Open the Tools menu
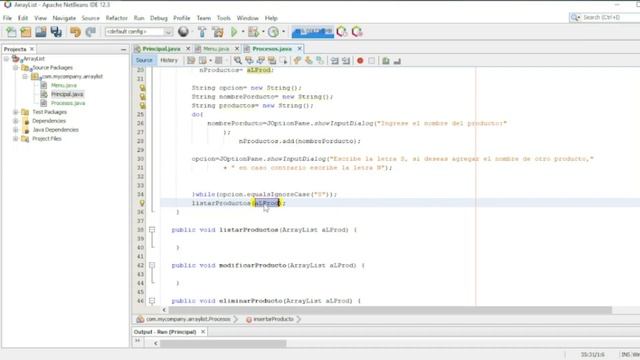Viewport: 640px width, 360px height. pos(224,18)
